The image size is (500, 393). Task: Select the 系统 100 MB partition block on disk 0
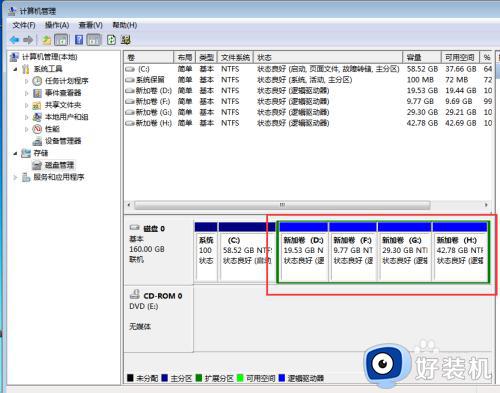coord(206,252)
